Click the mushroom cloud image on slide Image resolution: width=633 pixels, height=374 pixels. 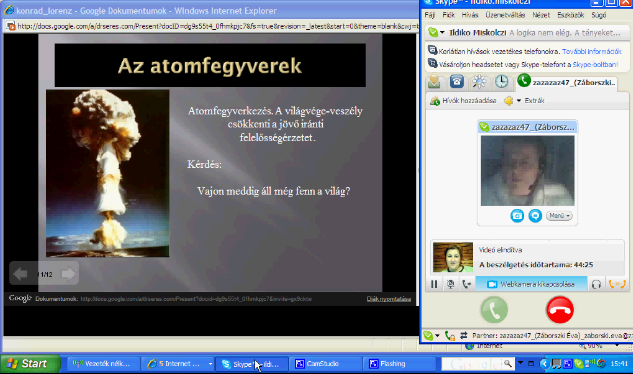point(107,173)
